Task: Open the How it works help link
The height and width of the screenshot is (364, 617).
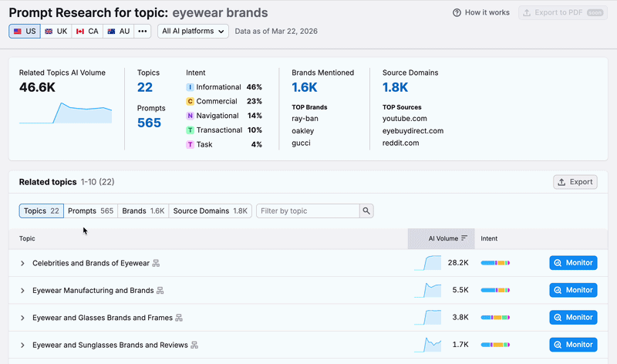Action: (481, 13)
